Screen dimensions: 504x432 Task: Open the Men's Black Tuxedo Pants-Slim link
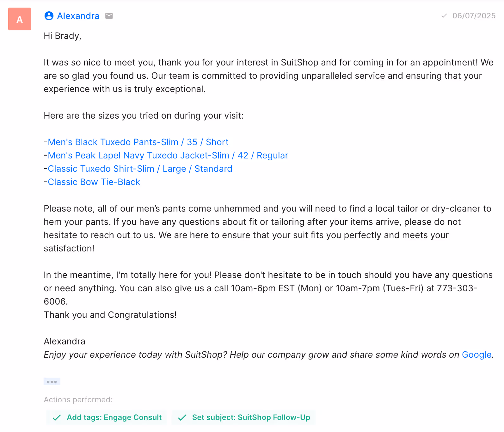point(138,142)
